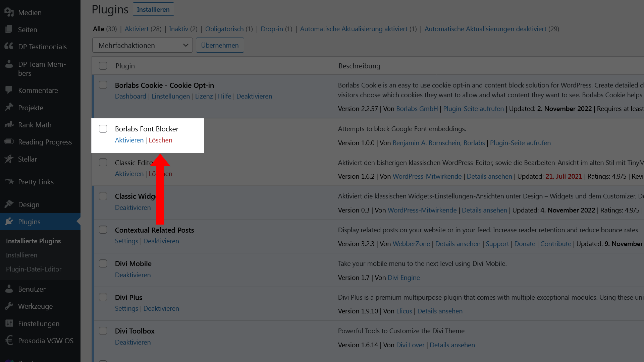Filter plugins by Drop-in

click(272, 29)
